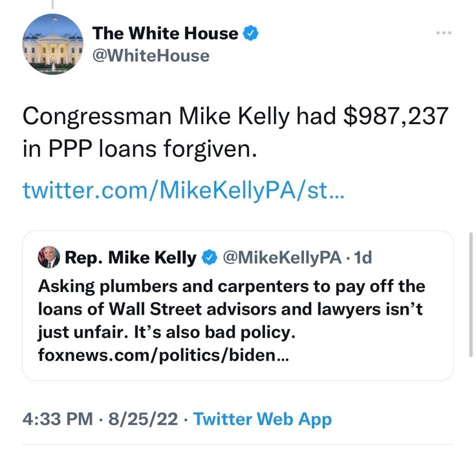Click the White House verified badge
The width and height of the screenshot is (476, 458).
[x=251, y=33]
